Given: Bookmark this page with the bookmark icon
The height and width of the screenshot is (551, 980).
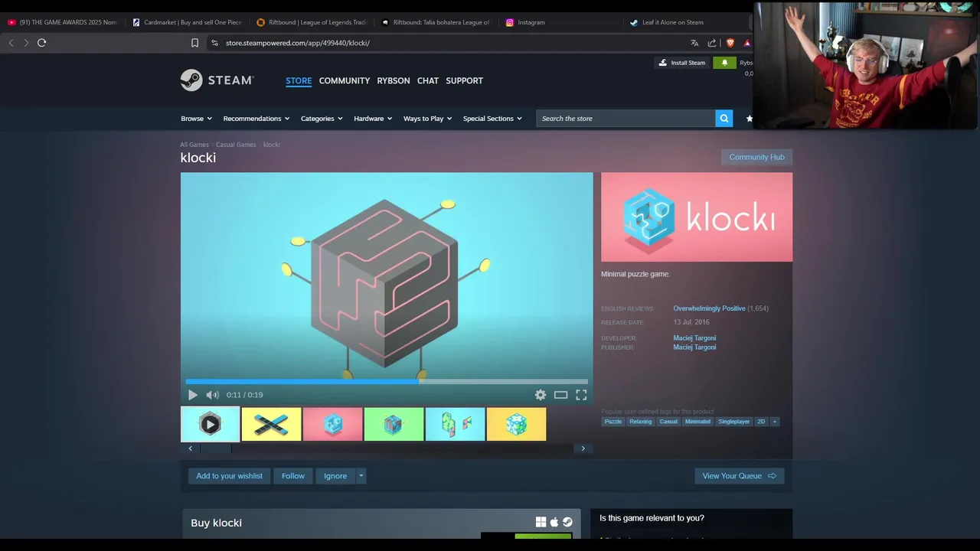Looking at the screenshot, I should (x=195, y=43).
